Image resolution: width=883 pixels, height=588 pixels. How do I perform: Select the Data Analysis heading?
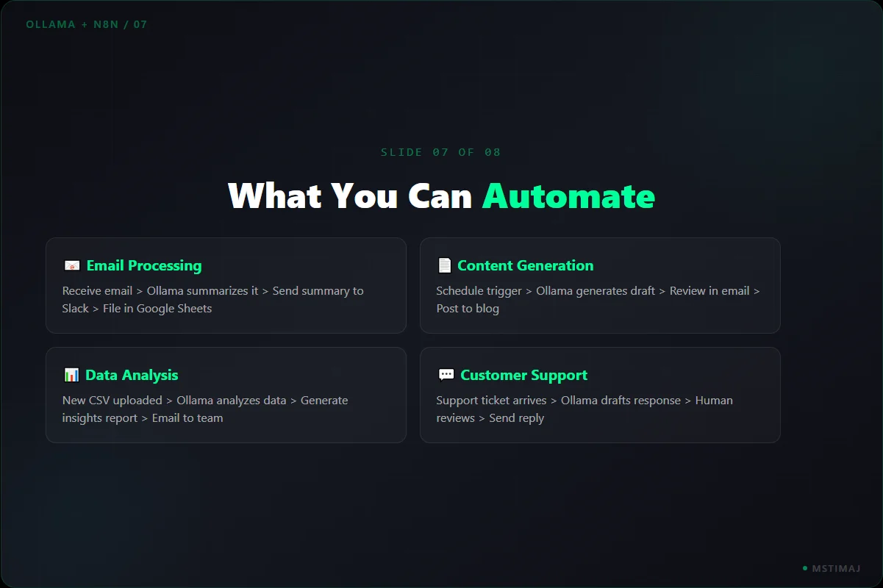point(132,375)
